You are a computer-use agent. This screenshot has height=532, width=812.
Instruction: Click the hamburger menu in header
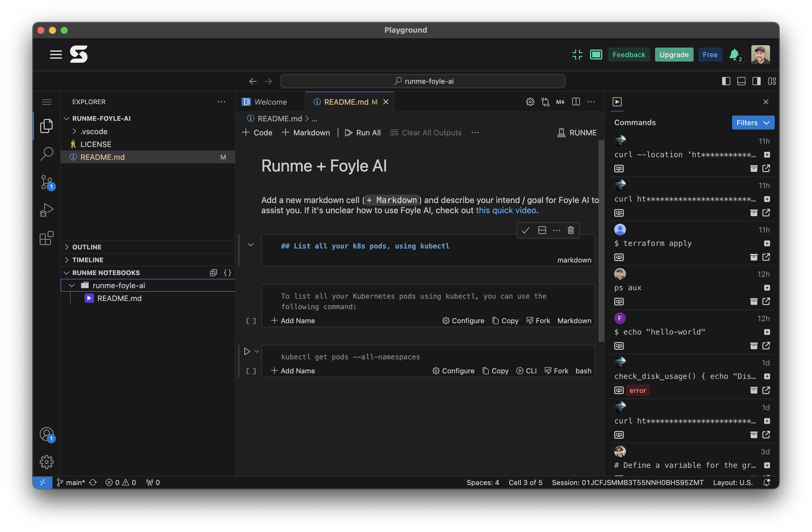[x=56, y=55]
